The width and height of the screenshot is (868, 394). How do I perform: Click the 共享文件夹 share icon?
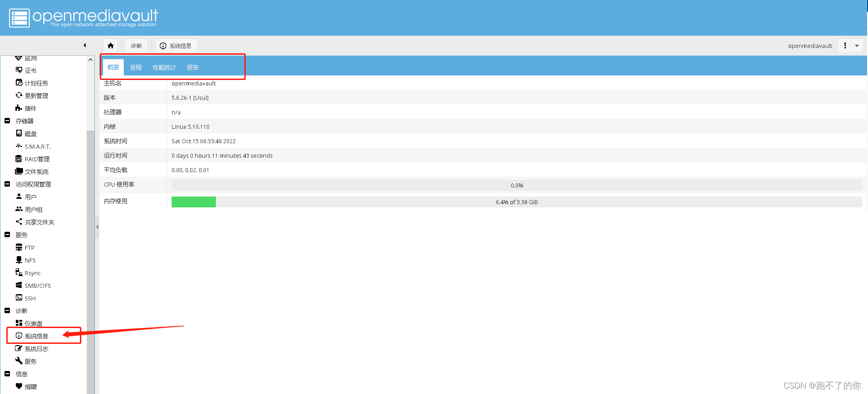tap(19, 222)
